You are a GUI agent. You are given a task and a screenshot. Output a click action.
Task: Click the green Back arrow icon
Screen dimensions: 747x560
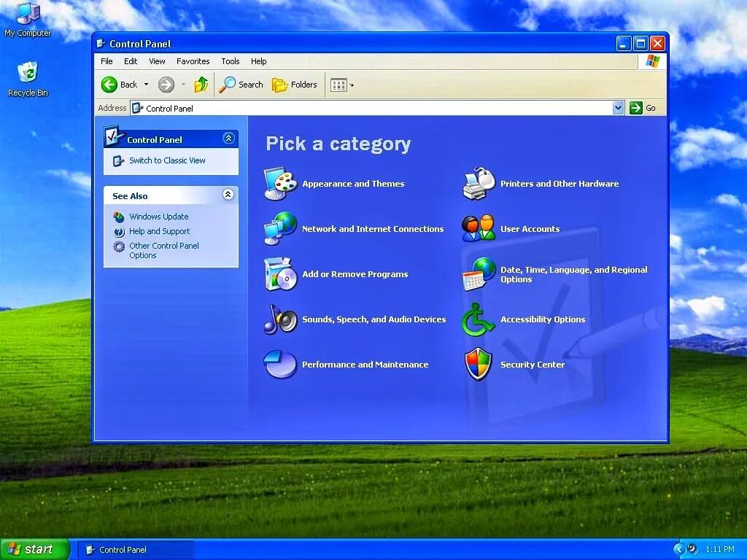109,85
